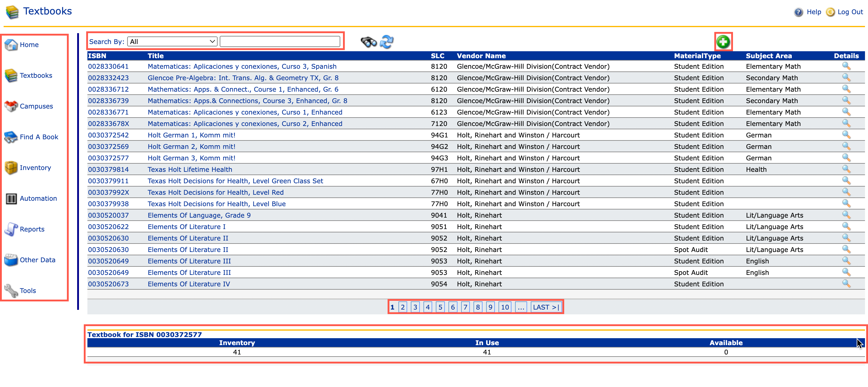Click the Available column header
The image size is (868, 387).
(726, 342)
